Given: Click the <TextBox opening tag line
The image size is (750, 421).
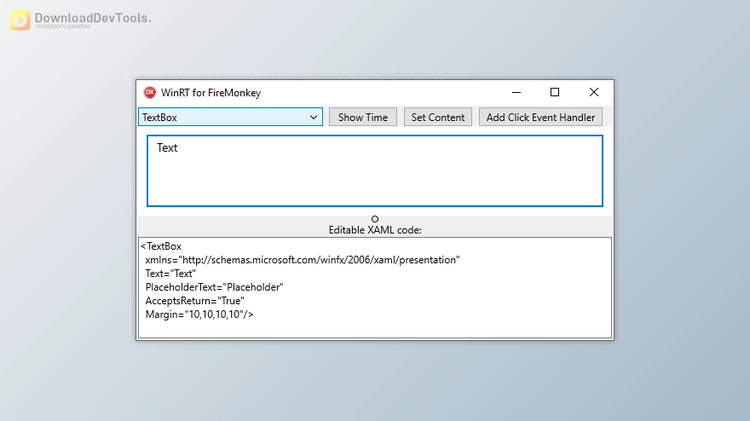Looking at the screenshot, I should [x=161, y=246].
